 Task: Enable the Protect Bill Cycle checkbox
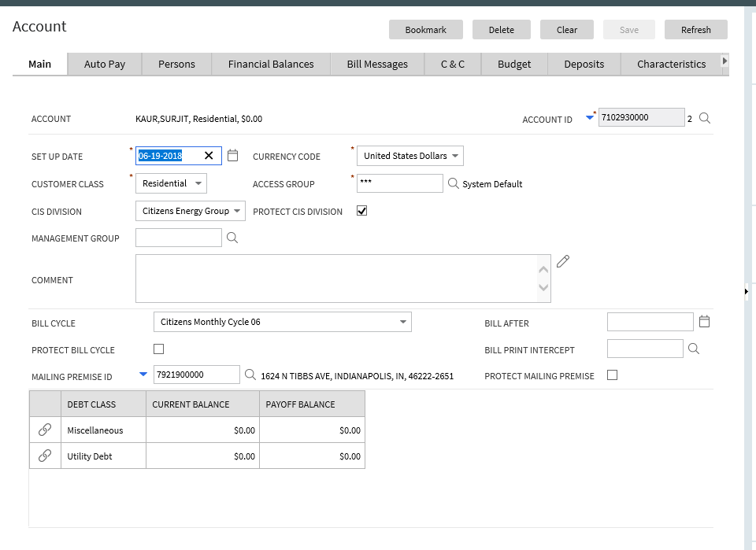pyautogui.click(x=159, y=349)
